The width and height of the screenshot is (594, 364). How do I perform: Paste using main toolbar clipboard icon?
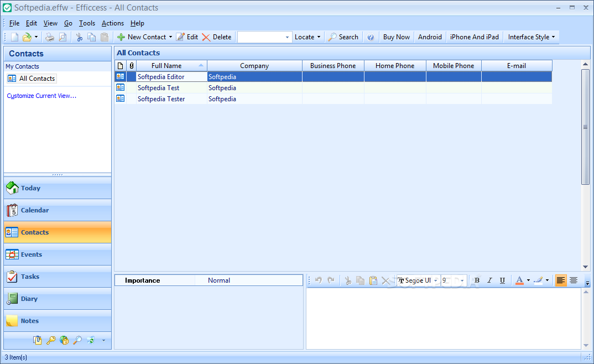[105, 37]
